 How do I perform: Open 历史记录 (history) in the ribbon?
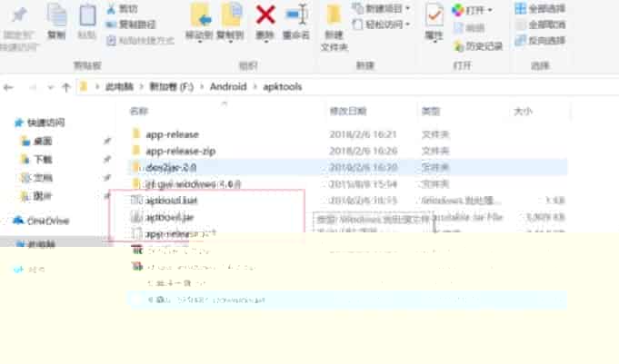point(478,46)
